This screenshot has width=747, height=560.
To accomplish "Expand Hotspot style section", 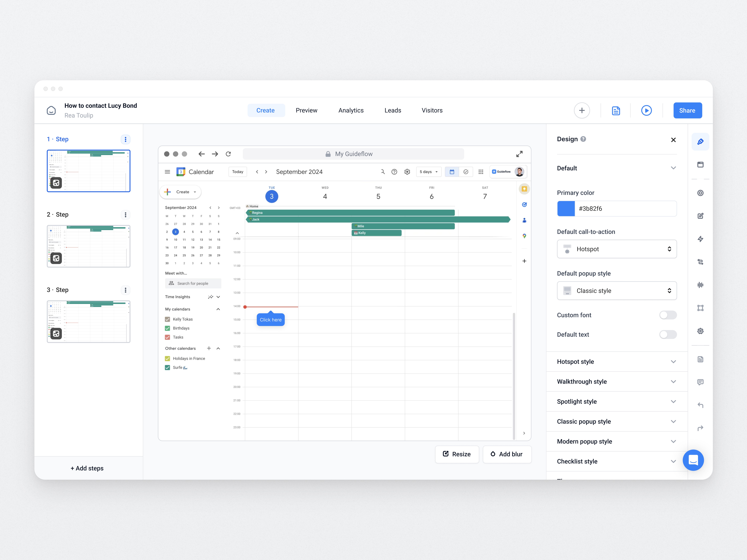I will (617, 361).
